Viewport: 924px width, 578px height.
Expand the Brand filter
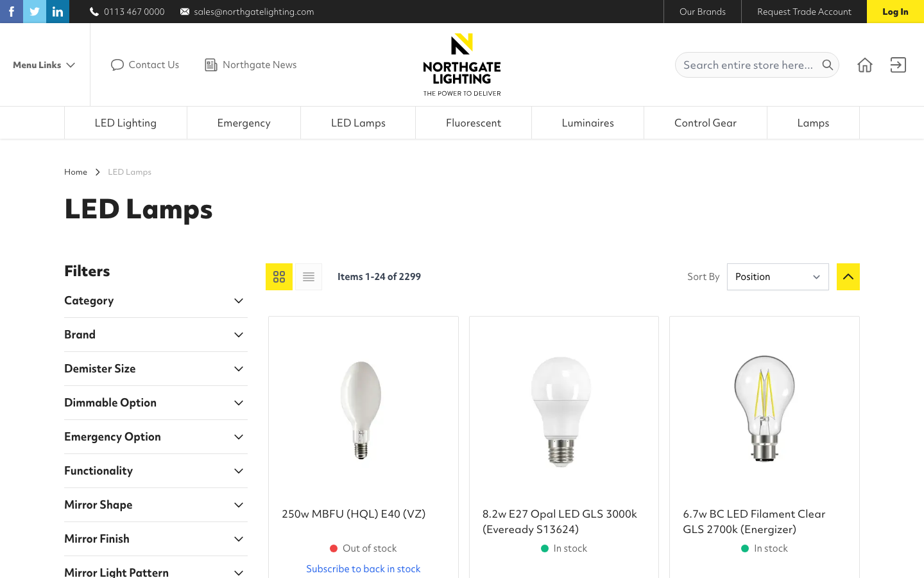156,335
